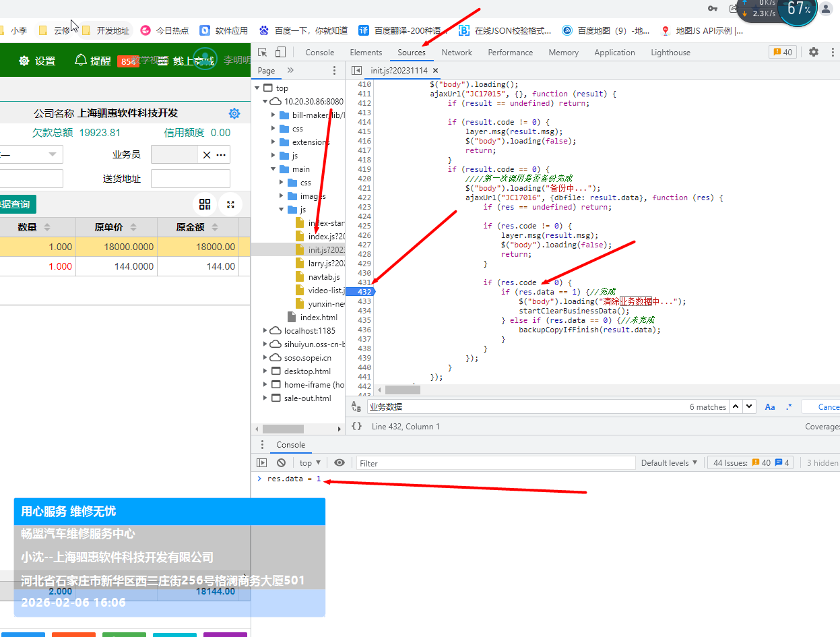Expand the localhost:1185 tree node
The image size is (840, 637).
pos(265,331)
